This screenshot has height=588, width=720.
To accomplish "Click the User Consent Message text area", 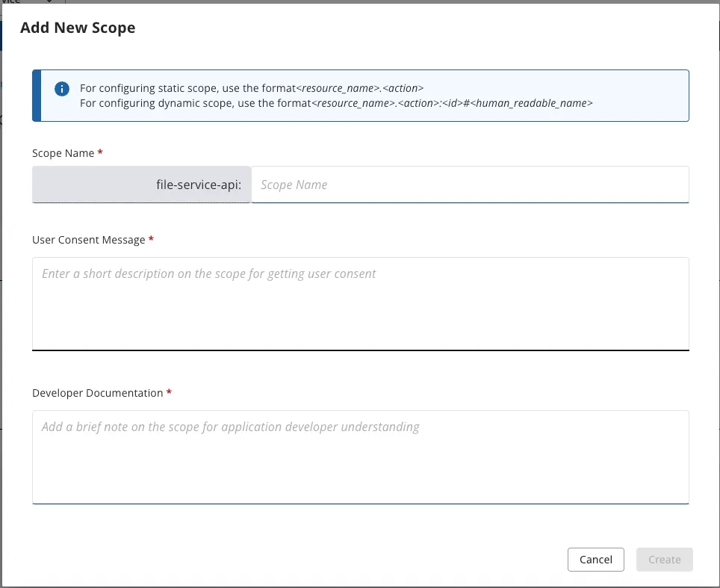I will coord(361,304).
